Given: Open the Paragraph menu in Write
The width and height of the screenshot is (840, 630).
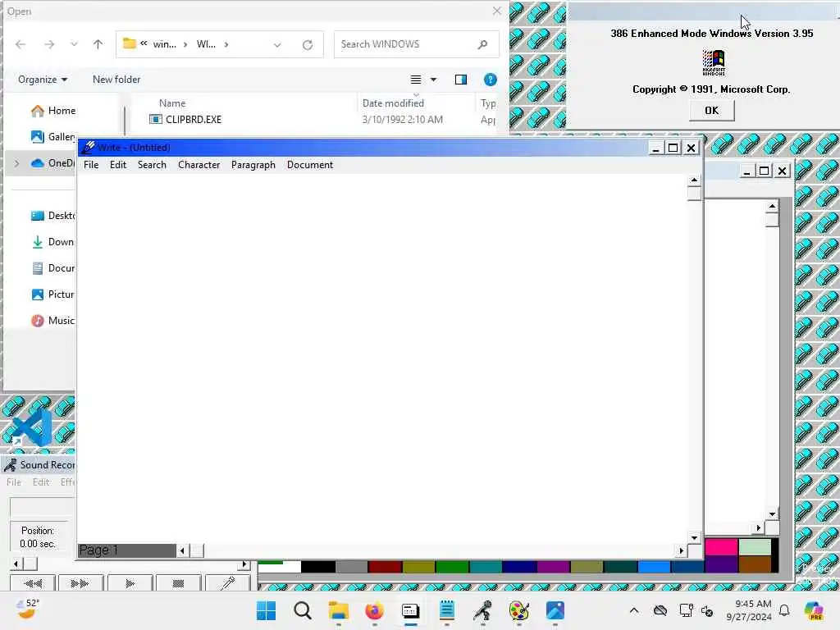Looking at the screenshot, I should [253, 165].
